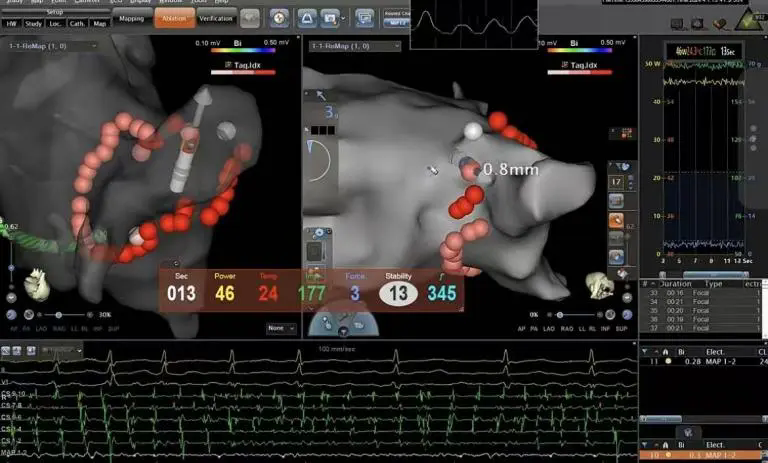Select the Verification tab
Viewport: 768px width, 463px height.
pos(215,18)
